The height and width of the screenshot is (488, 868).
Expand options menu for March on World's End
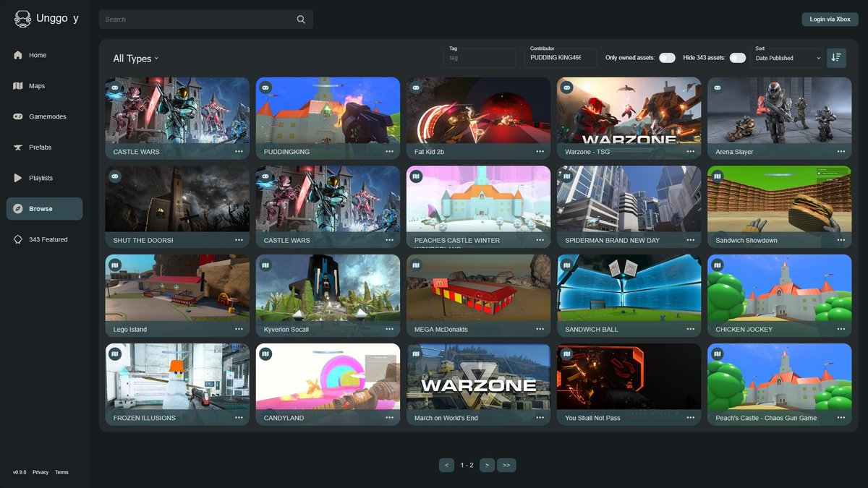tap(540, 418)
